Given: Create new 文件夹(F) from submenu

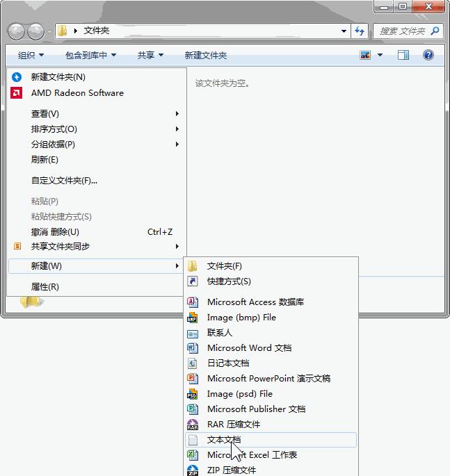Looking at the screenshot, I should click(x=271, y=266).
